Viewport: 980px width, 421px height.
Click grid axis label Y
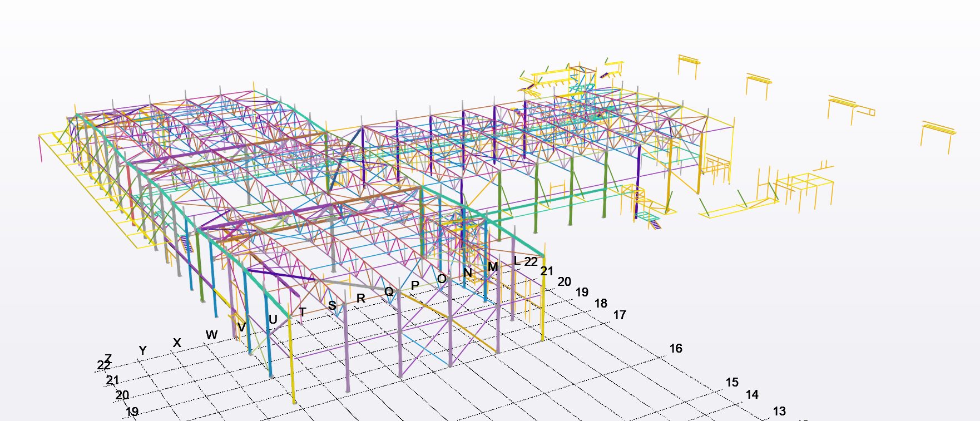pyautogui.click(x=143, y=351)
